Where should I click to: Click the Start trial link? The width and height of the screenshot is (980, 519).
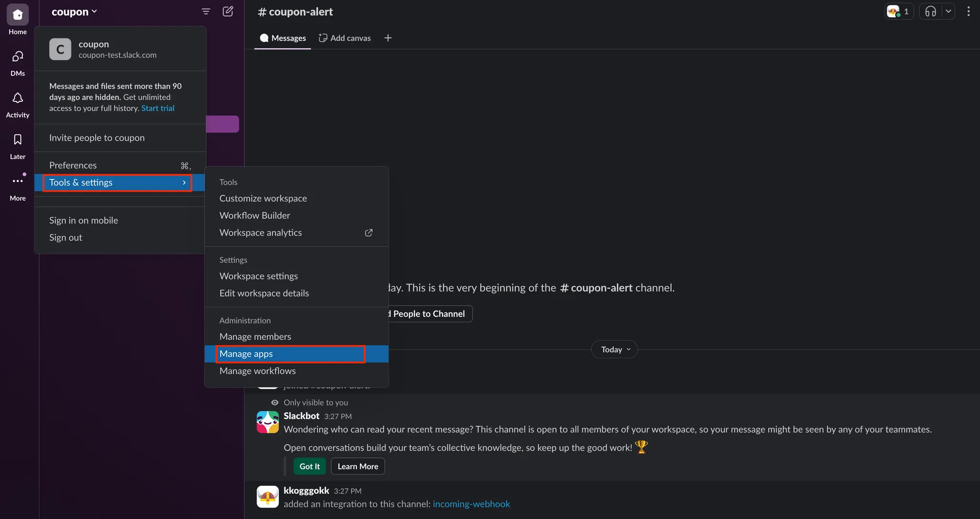tap(158, 108)
